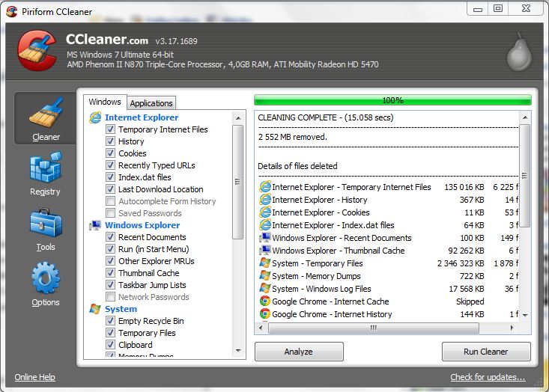
Task: Click IE icon beside Temporary Internet Files result
Action: click(265, 187)
